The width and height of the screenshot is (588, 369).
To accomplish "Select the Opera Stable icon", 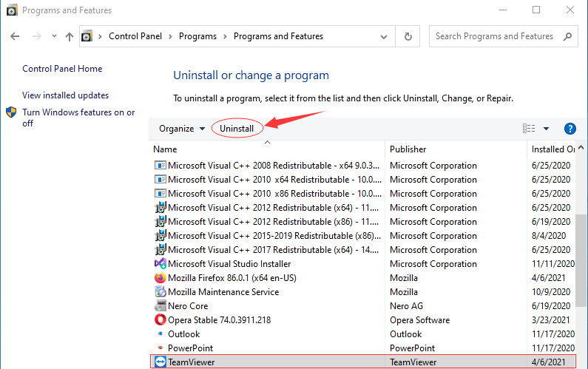I will 160,320.
